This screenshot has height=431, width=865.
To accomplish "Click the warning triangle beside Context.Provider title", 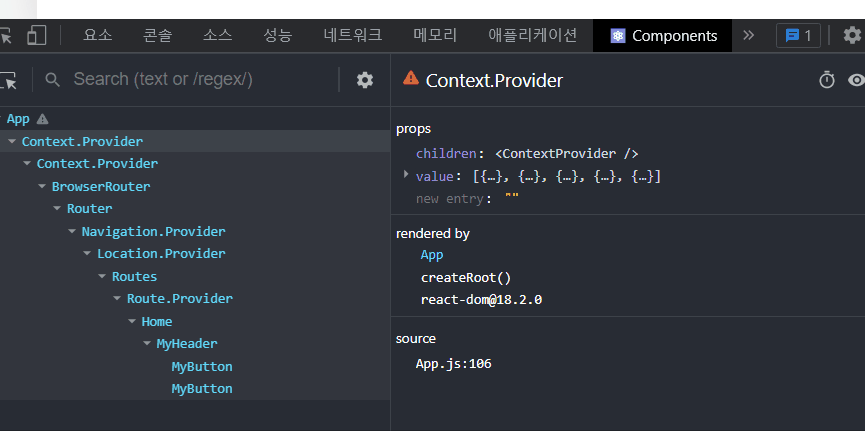I will coord(411,78).
